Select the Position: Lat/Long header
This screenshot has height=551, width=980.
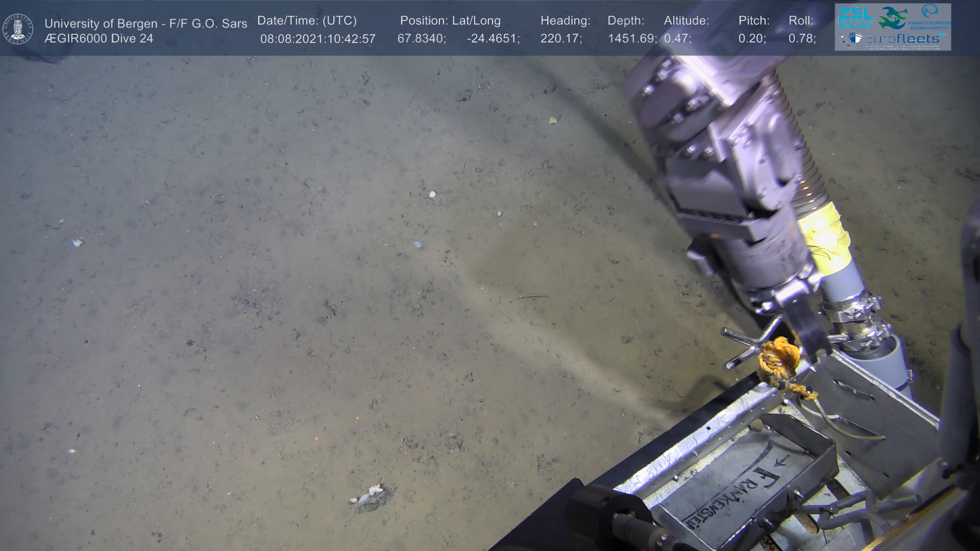450,21
